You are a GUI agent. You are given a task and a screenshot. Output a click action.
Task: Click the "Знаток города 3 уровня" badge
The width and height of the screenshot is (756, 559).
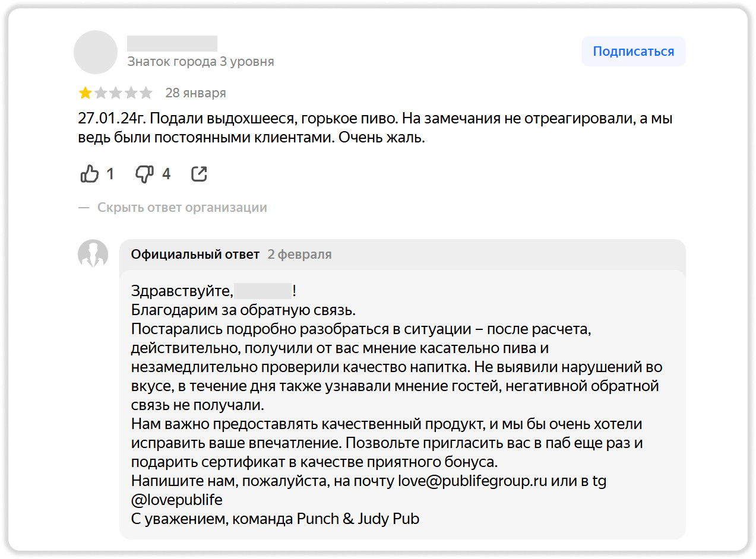click(x=201, y=62)
